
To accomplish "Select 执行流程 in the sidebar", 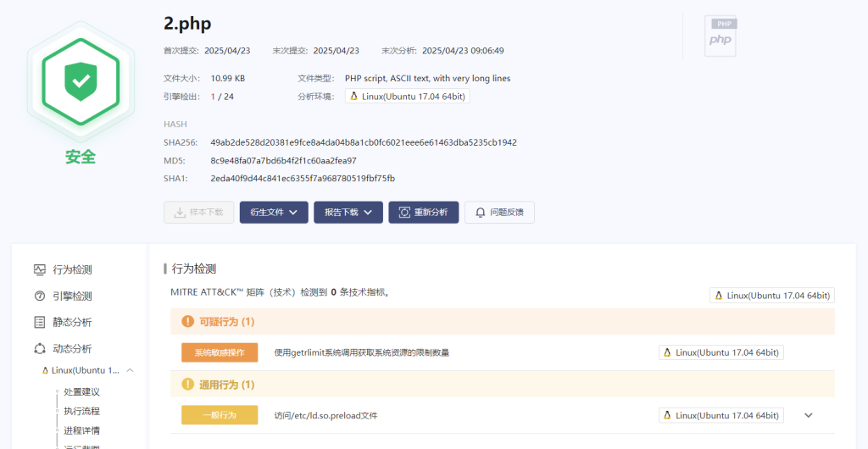I will click(x=81, y=411).
